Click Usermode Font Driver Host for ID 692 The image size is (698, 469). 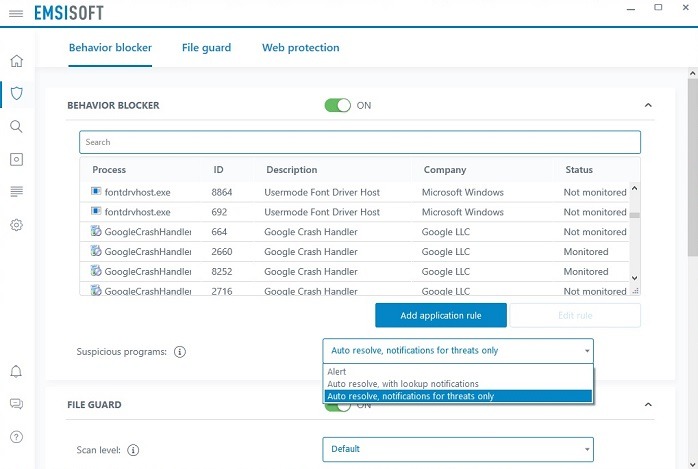coord(322,212)
